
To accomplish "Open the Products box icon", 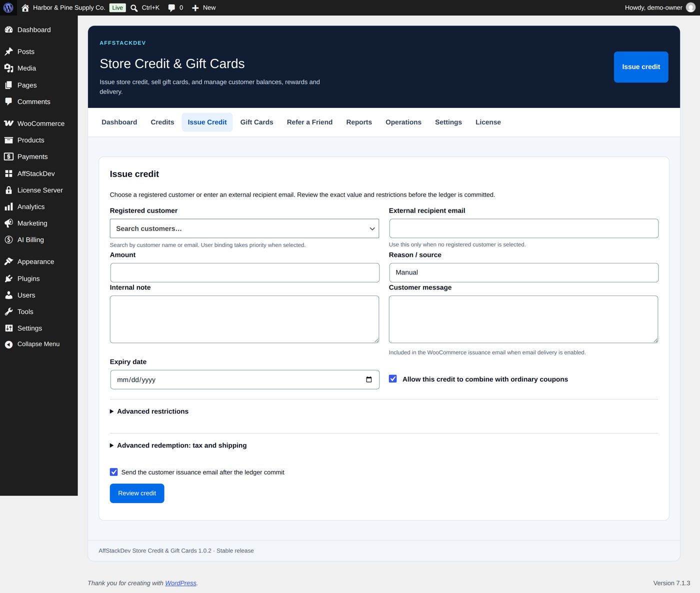I will point(8,140).
